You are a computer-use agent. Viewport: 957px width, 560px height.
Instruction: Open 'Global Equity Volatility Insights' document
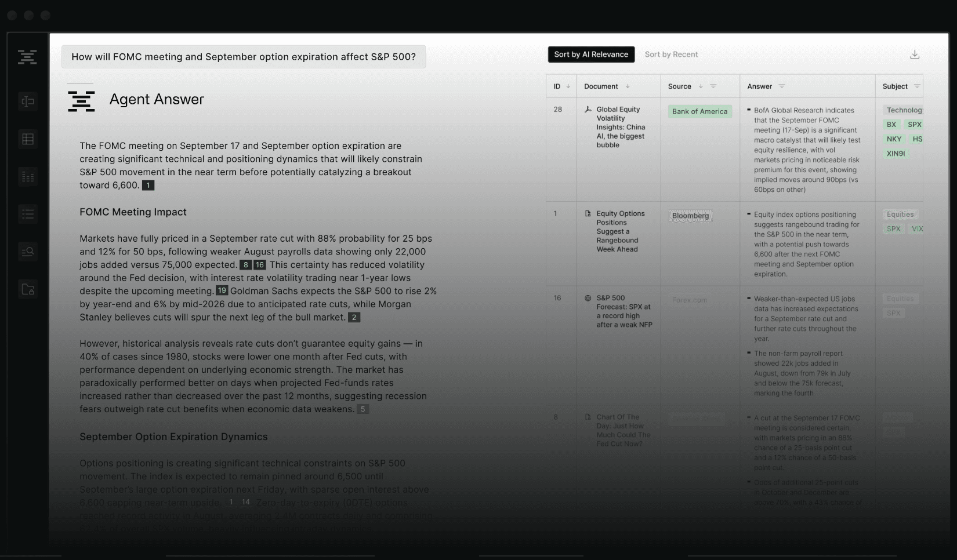point(621,127)
